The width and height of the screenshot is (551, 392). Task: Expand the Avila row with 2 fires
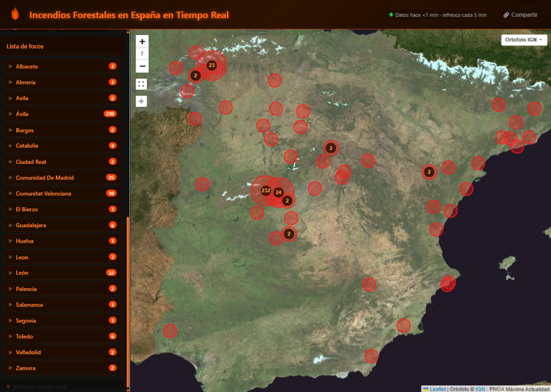click(62, 98)
